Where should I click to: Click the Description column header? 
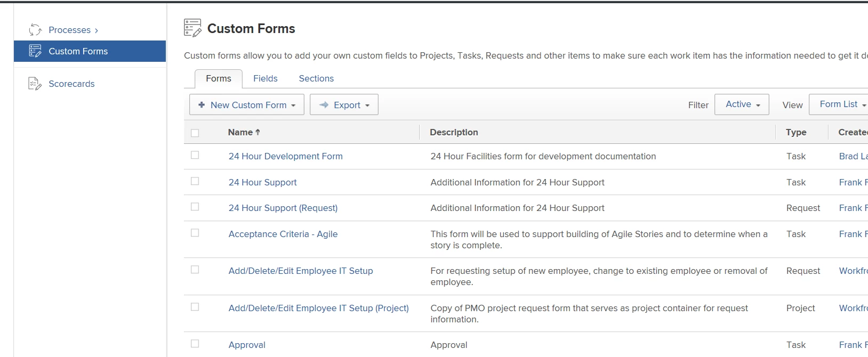coord(454,132)
